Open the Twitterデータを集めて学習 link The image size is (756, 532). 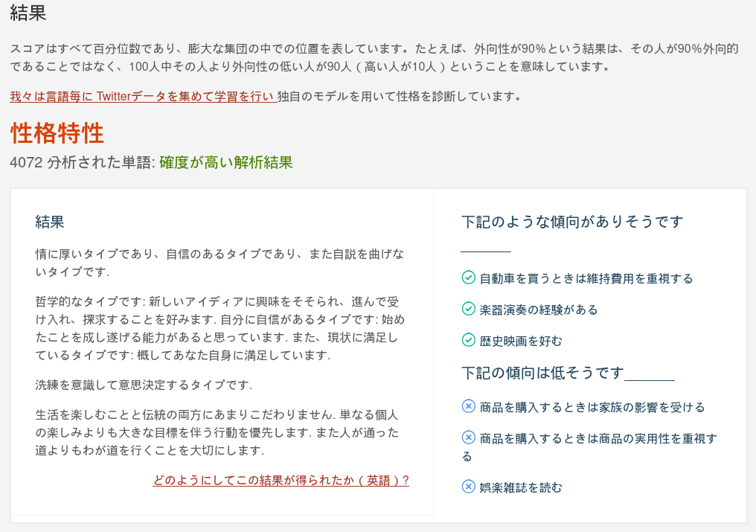141,96
